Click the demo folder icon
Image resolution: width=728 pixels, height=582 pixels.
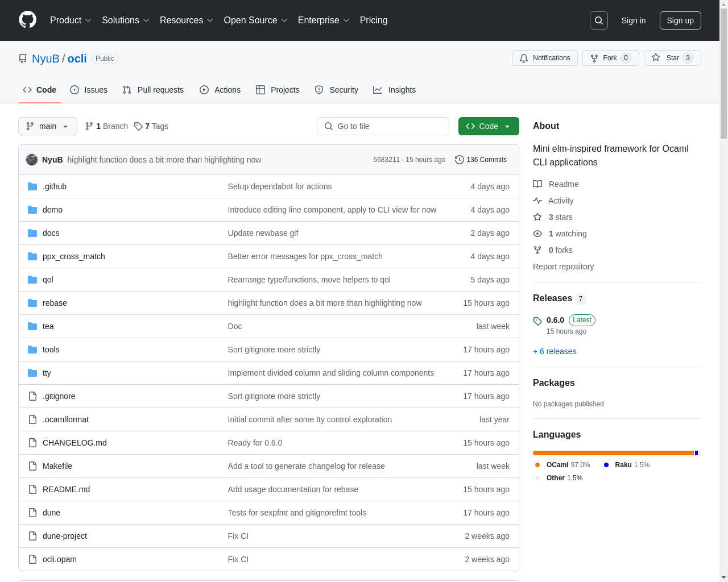pyautogui.click(x=32, y=210)
